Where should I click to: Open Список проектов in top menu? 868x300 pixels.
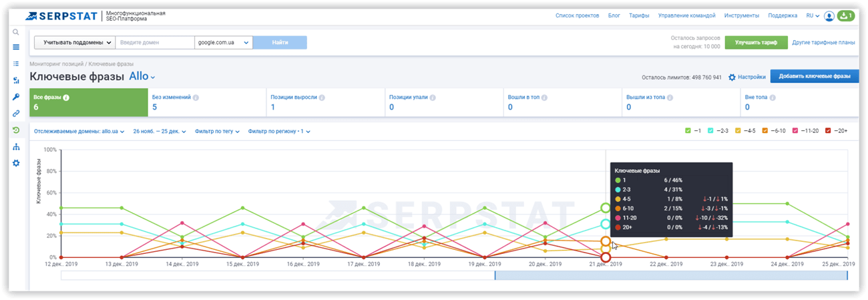pyautogui.click(x=577, y=15)
